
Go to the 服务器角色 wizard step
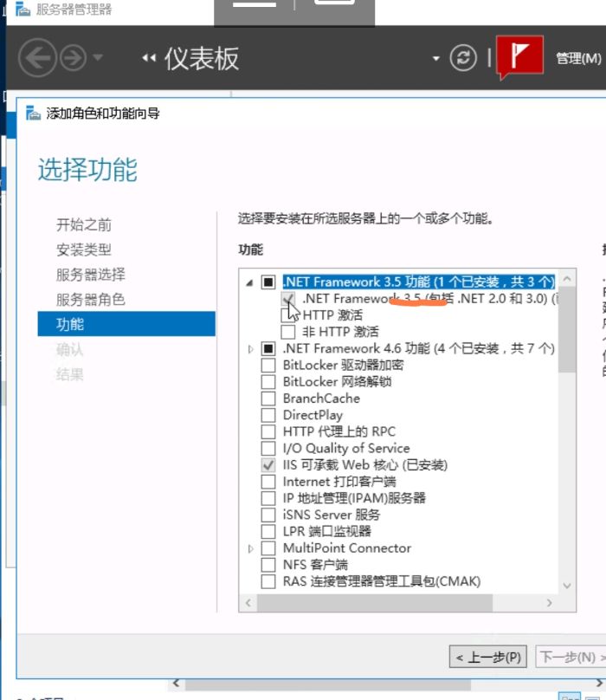tap(91, 300)
